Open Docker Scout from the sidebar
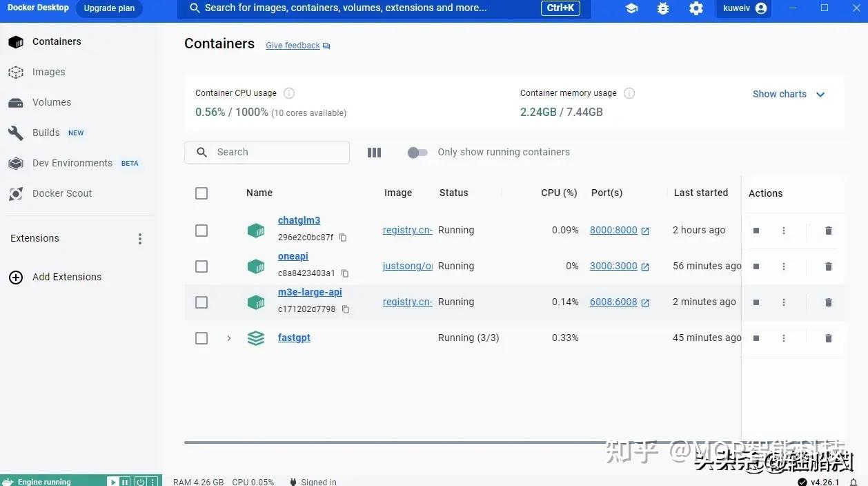Image resolution: width=868 pixels, height=486 pixels. pos(61,193)
